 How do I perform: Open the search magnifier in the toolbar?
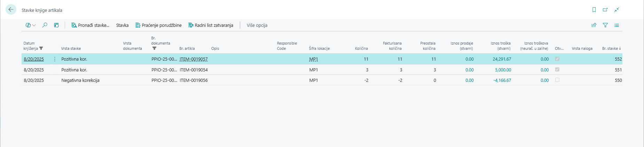(x=45, y=25)
